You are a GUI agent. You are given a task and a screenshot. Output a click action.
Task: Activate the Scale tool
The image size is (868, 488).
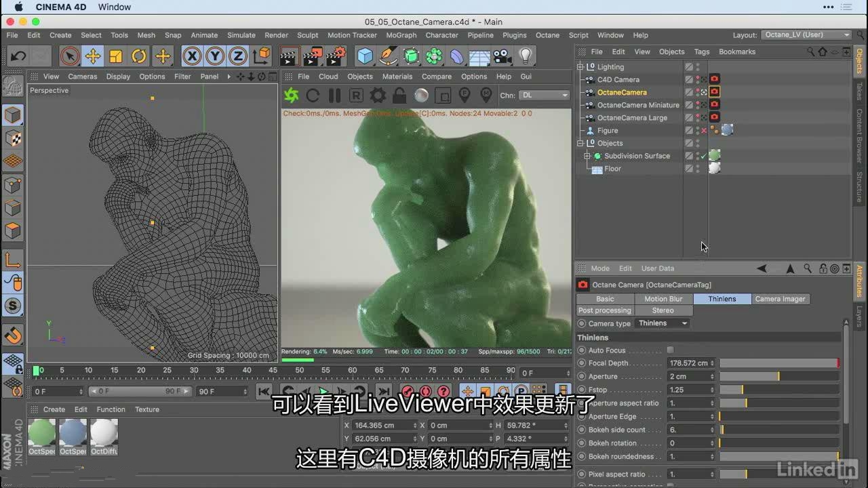click(x=116, y=56)
